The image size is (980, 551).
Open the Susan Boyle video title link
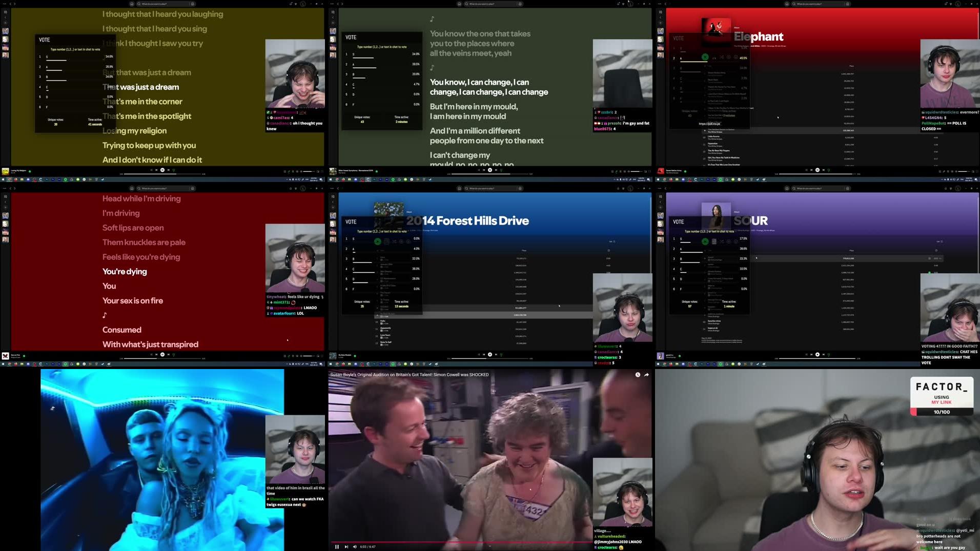click(x=409, y=375)
